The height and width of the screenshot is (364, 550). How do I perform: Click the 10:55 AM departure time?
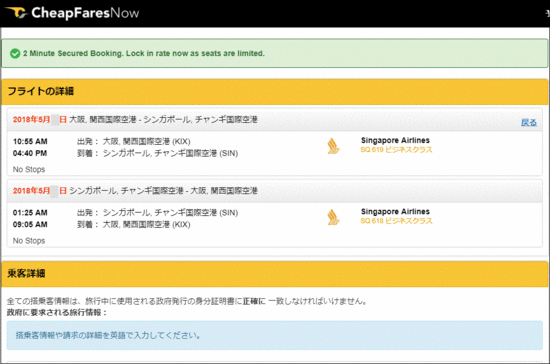(x=30, y=141)
